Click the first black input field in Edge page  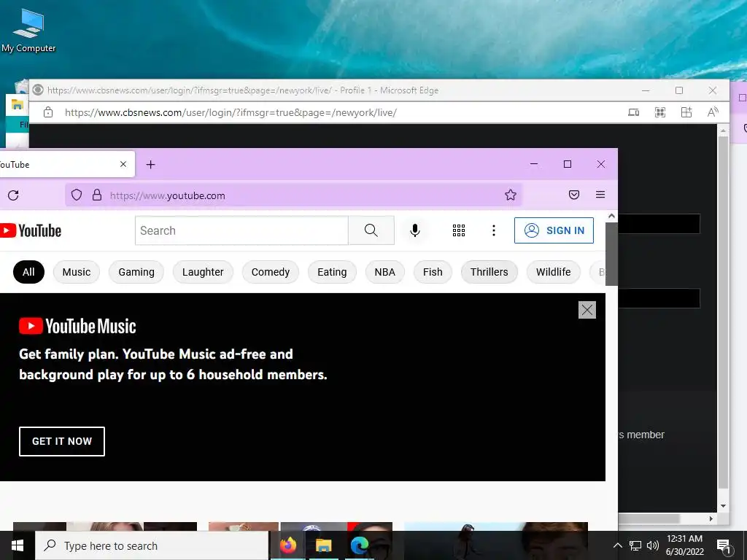(659, 224)
